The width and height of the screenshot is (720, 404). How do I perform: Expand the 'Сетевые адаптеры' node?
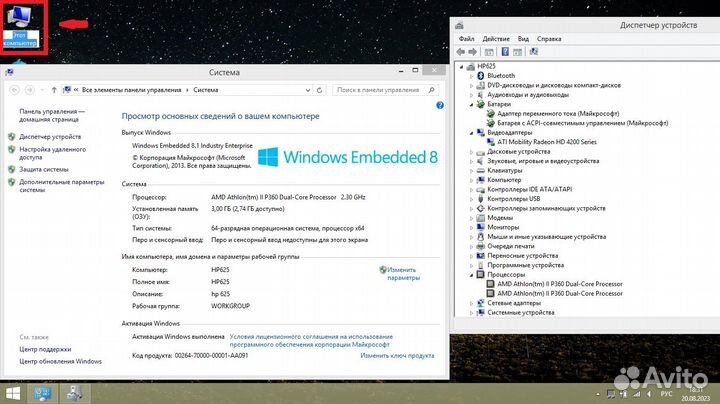(x=472, y=303)
